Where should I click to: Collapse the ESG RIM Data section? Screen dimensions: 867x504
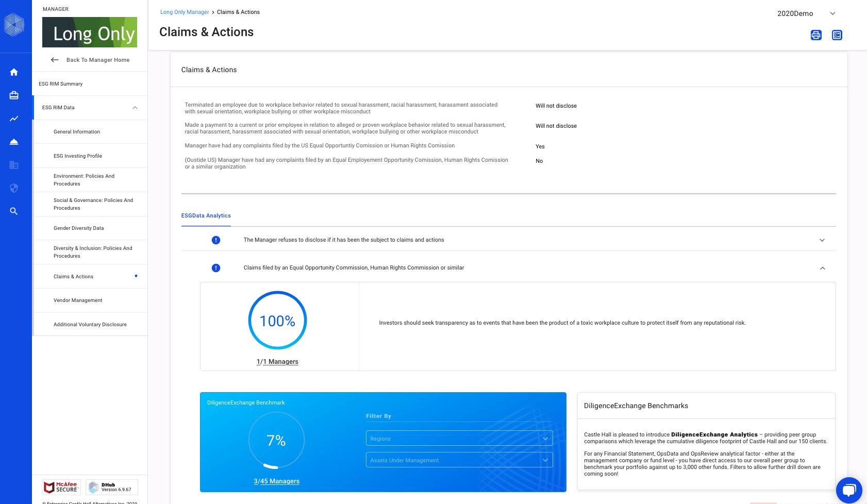pos(135,108)
